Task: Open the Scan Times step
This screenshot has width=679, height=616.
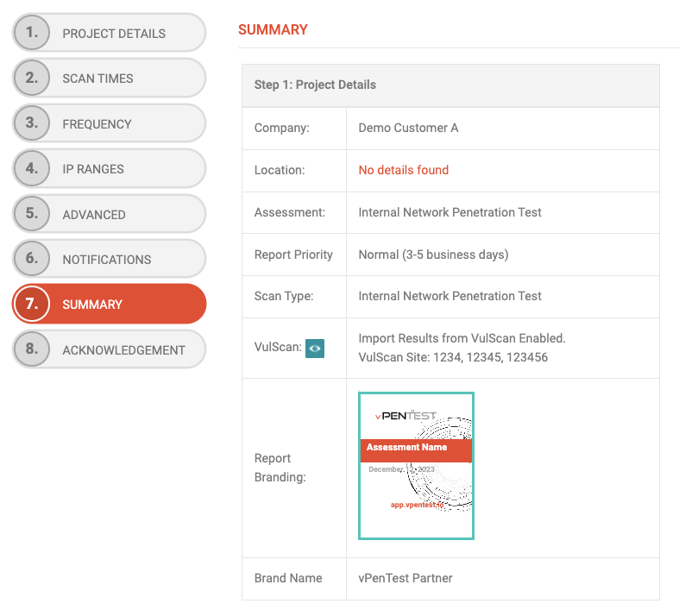Action: click(97, 79)
